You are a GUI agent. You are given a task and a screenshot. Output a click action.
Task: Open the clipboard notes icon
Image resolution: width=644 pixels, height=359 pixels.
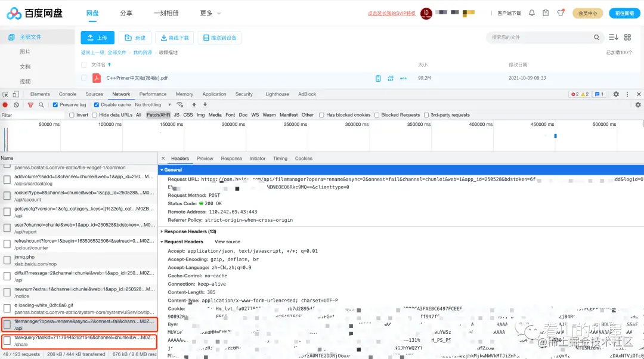(546, 13)
